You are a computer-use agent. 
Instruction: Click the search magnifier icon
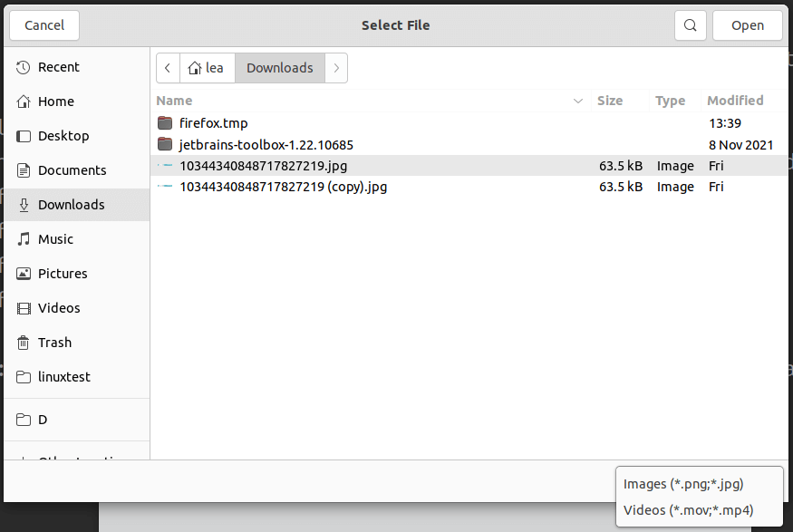coord(691,25)
